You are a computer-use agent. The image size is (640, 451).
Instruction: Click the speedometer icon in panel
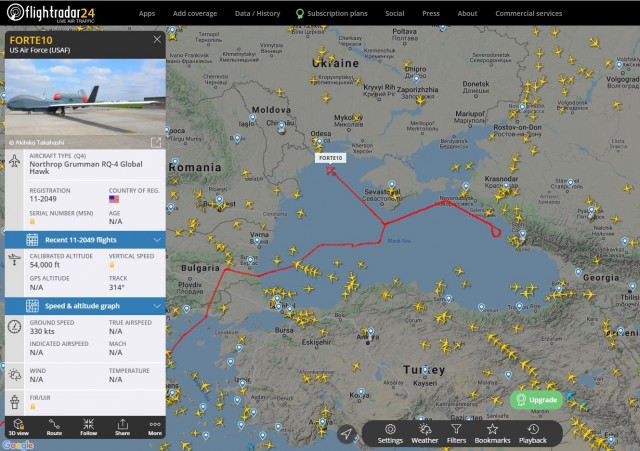coord(15,327)
